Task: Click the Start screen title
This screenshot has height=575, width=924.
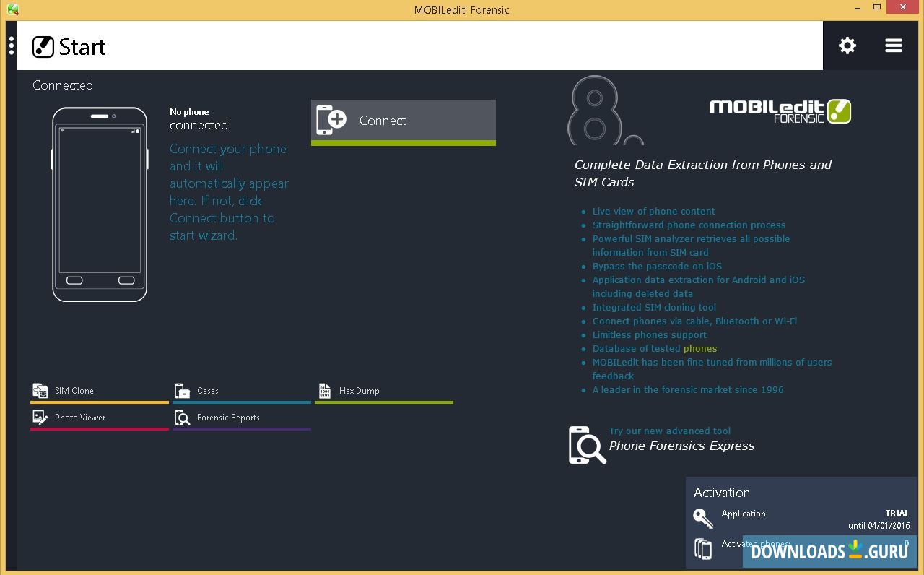Action: 83,47
